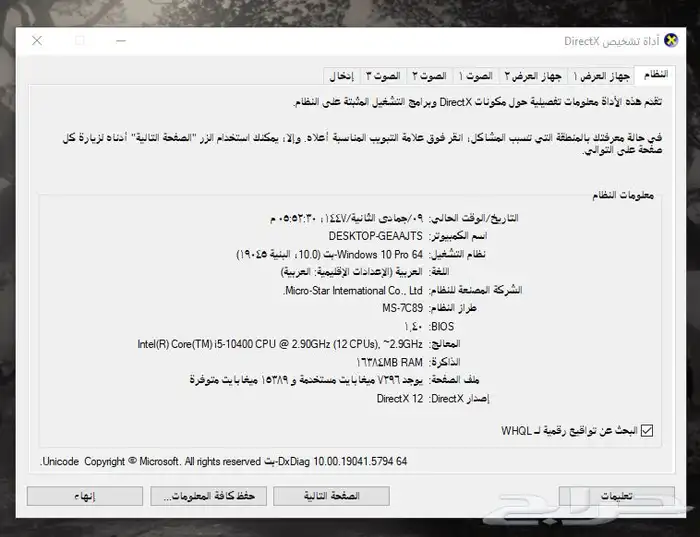Click the اسم الكمبيوتر label
The height and width of the screenshot is (537, 700).
click(x=458, y=236)
